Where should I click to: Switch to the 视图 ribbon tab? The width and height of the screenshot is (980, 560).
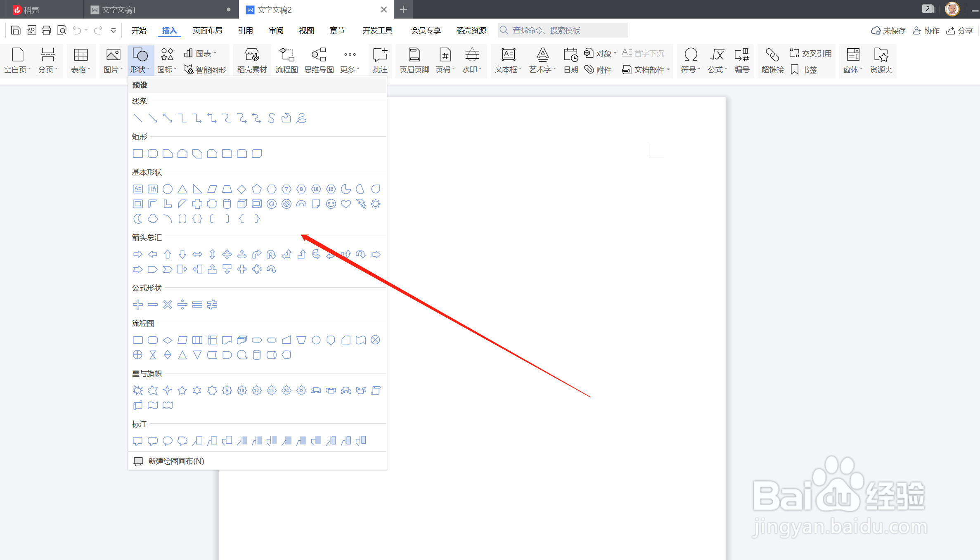[x=306, y=30]
